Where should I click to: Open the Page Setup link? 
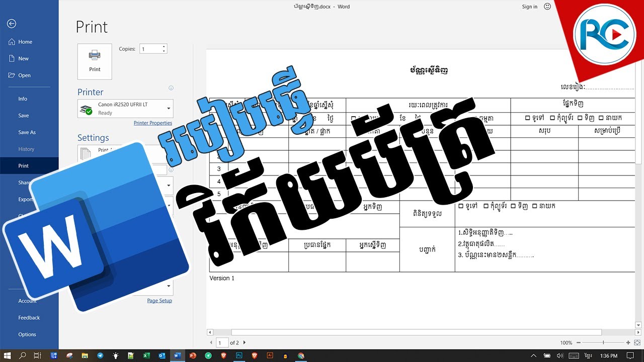(159, 301)
